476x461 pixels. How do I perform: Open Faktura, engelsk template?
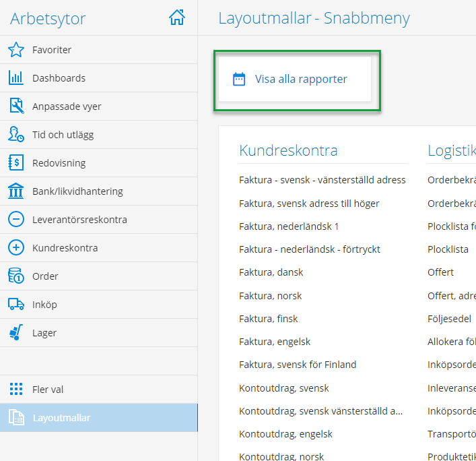[275, 342]
